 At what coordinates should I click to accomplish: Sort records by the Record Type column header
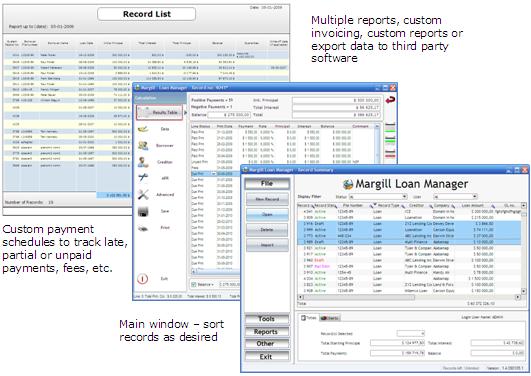(x=388, y=206)
